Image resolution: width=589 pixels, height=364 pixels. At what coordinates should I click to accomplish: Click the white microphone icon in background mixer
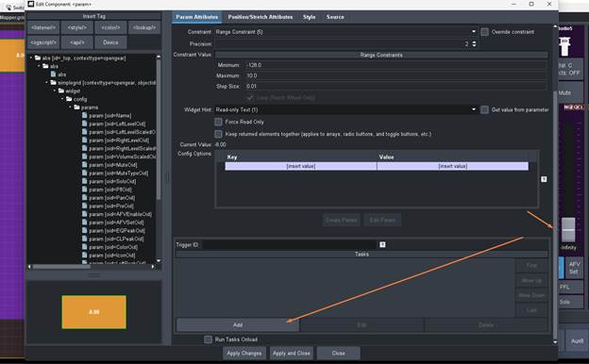tap(564, 46)
